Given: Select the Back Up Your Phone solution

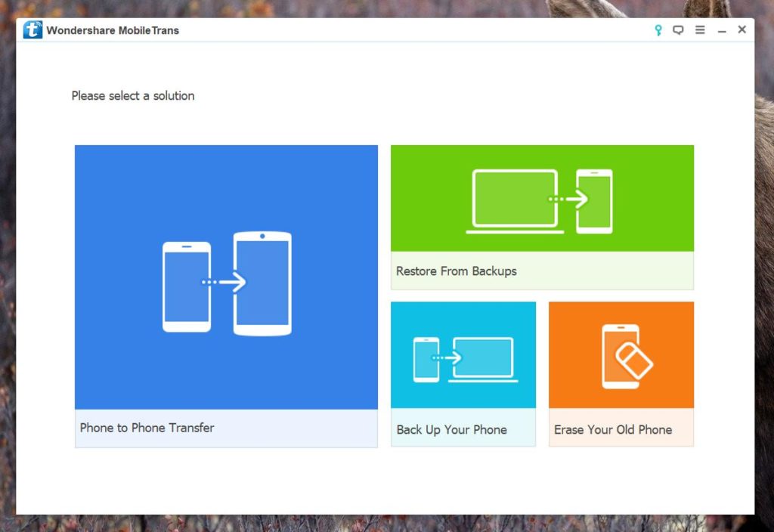Looking at the screenshot, I should tap(463, 372).
